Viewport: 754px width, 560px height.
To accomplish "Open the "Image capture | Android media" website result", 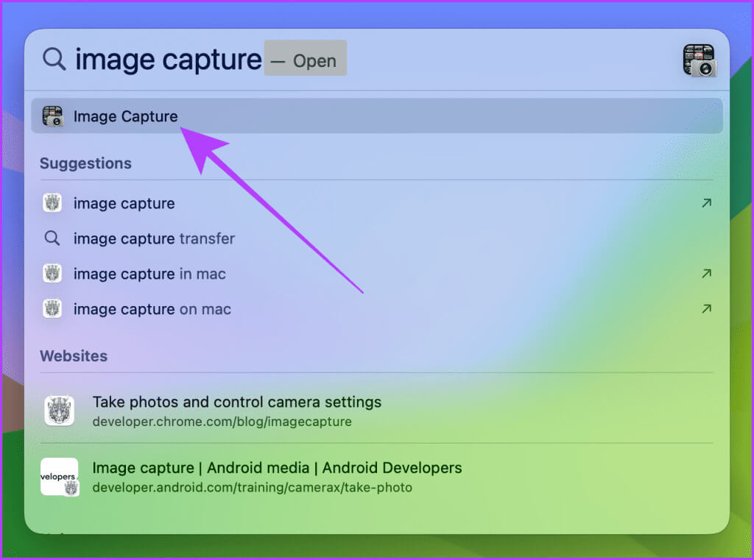I will pos(277,468).
